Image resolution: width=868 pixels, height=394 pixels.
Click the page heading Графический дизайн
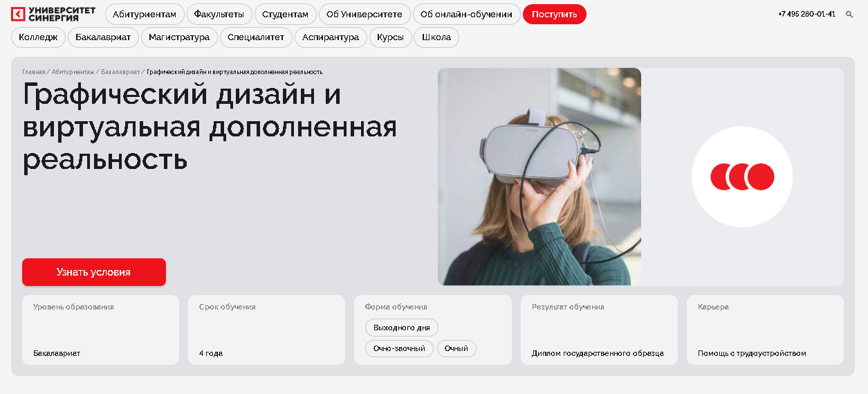coord(210,127)
